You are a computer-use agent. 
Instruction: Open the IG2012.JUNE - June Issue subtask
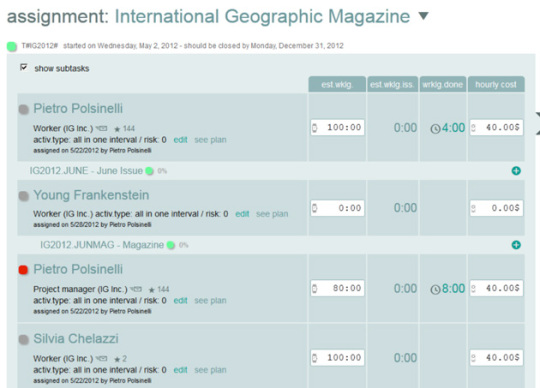(x=86, y=171)
